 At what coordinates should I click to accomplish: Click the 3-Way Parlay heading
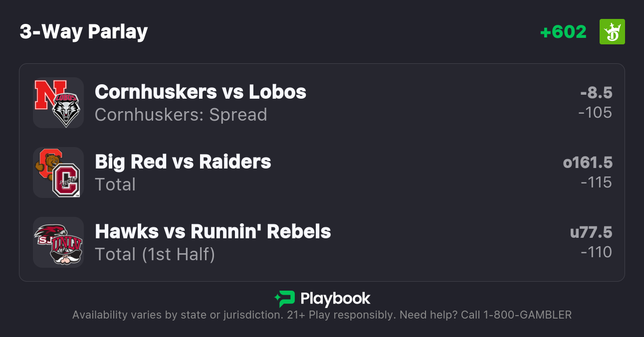point(84,32)
